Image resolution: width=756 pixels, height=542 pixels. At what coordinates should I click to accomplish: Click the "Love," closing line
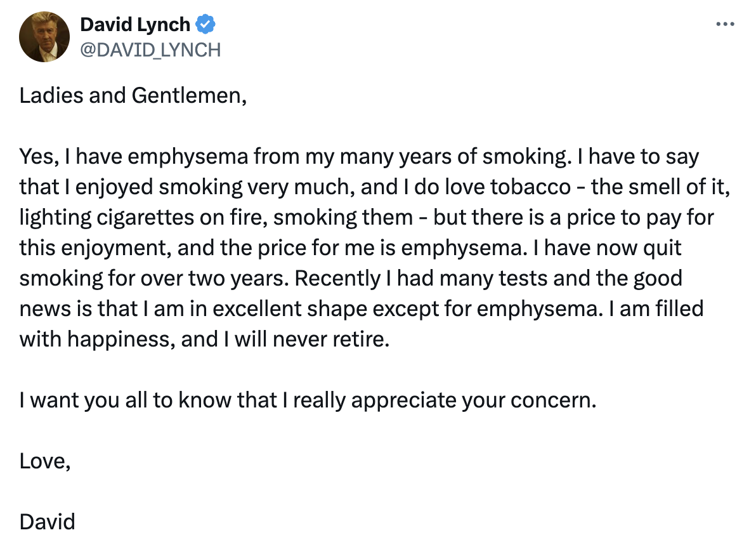tap(44, 461)
